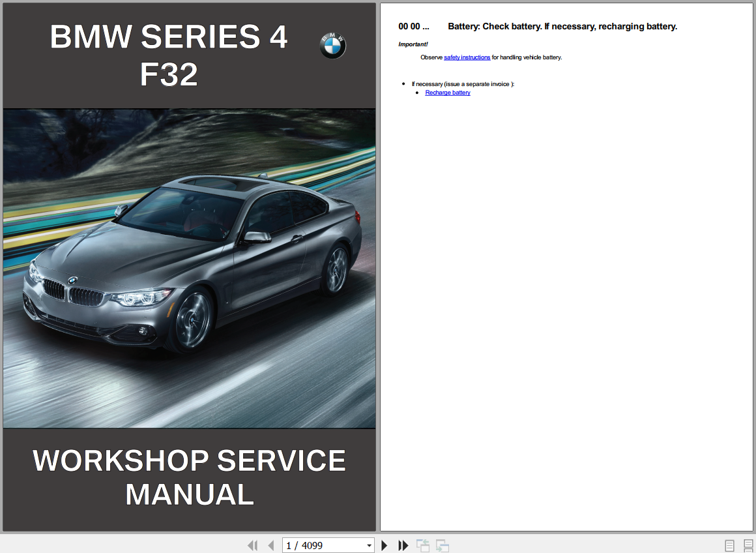Click the next view history icon
This screenshot has height=553, width=756.
point(443,545)
